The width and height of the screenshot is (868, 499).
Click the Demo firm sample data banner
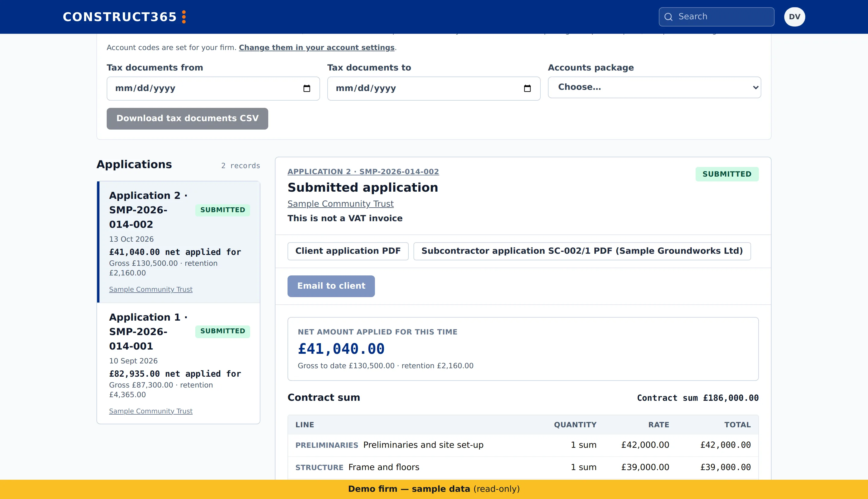click(x=434, y=489)
